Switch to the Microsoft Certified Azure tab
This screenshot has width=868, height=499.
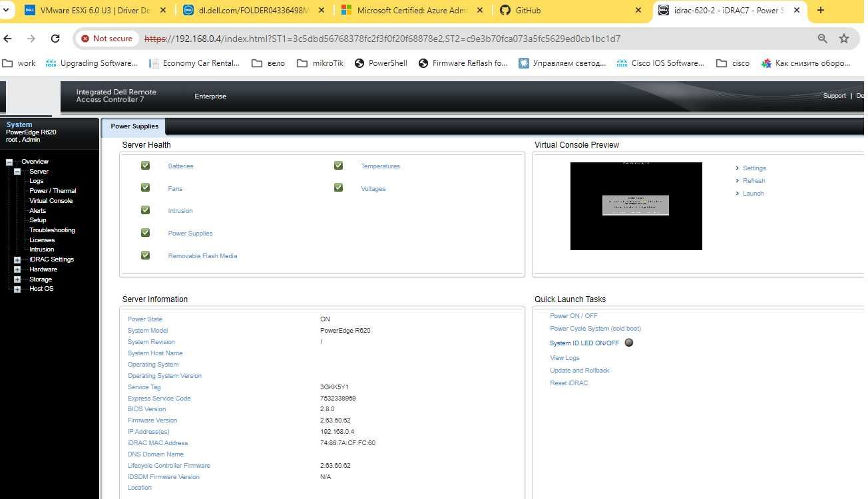point(413,11)
